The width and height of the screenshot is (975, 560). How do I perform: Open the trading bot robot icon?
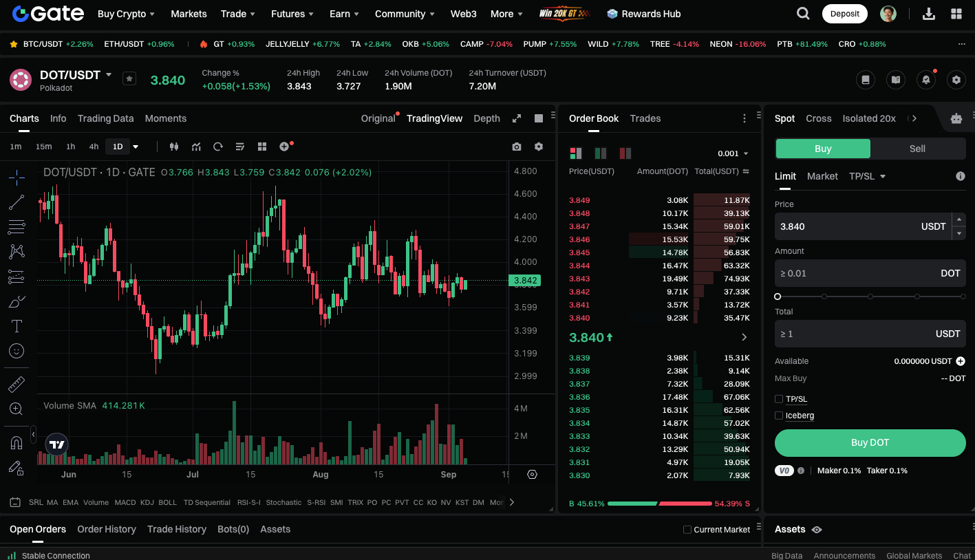[956, 118]
